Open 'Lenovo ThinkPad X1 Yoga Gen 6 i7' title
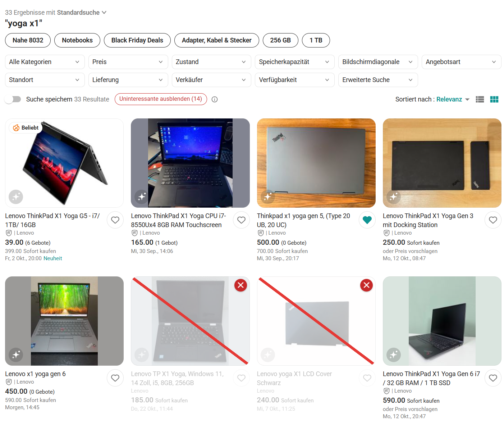504x429 pixels. [431, 378]
